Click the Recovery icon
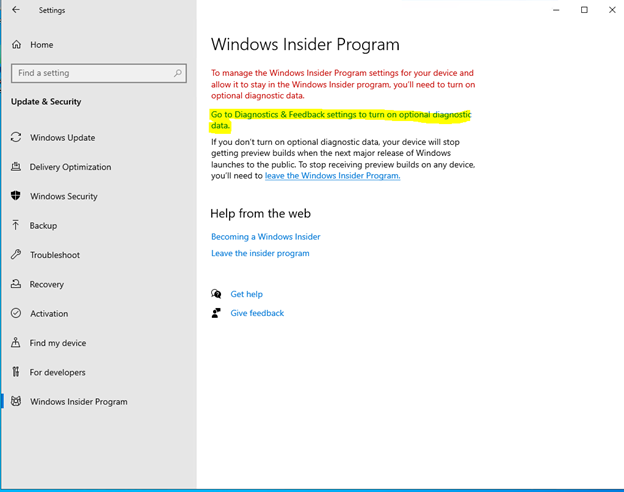Image resolution: width=624 pixels, height=492 pixels. [x=16, y=284]
